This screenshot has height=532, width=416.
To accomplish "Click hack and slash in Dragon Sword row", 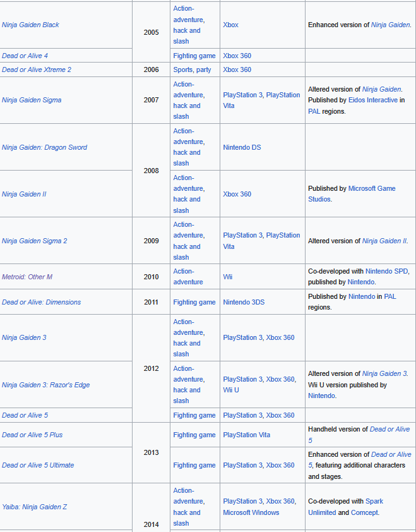I will tap(187, 158).
